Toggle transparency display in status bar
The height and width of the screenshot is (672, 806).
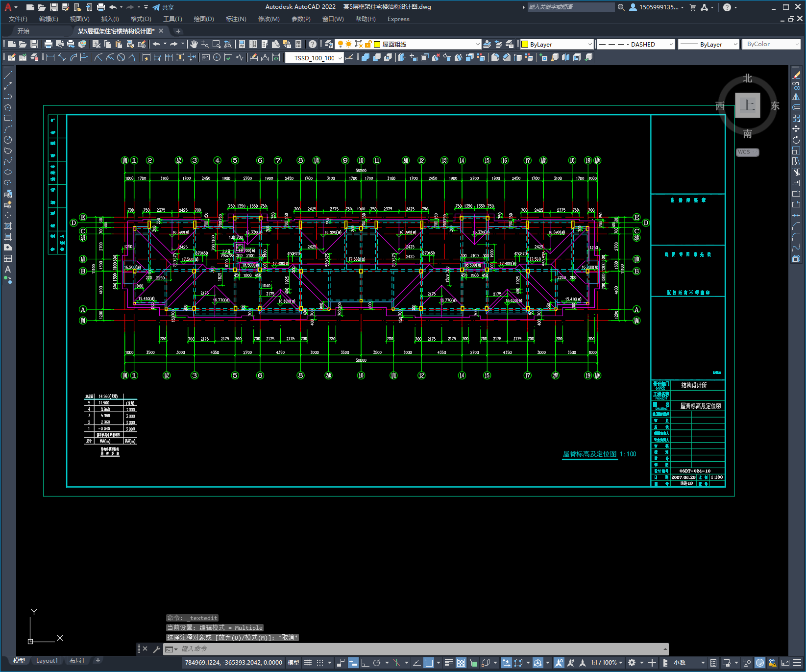click(461, 663)
